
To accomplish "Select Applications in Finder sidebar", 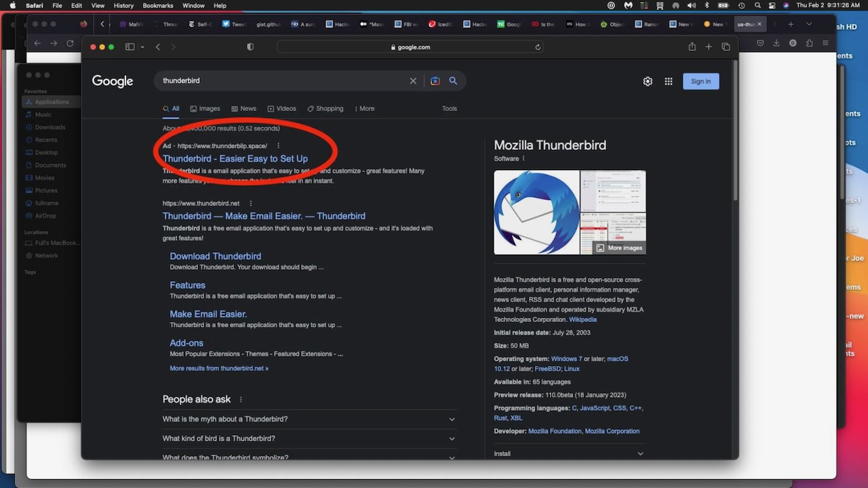I will (52, 102).
